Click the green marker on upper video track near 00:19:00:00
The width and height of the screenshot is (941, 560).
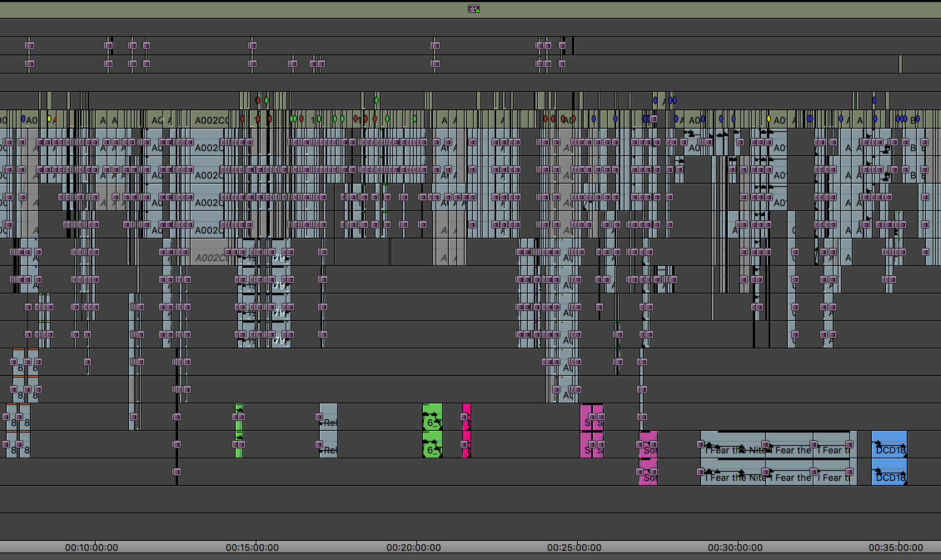coord(376,100)
